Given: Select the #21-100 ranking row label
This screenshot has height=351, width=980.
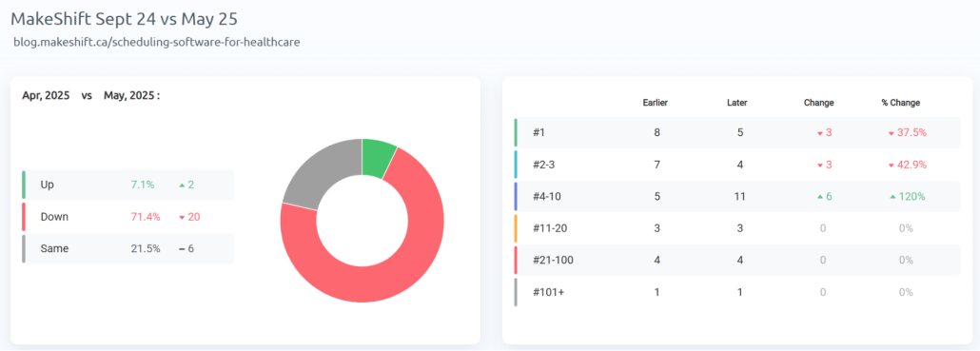Looking at the screenshot, I should tap(553, 261).
